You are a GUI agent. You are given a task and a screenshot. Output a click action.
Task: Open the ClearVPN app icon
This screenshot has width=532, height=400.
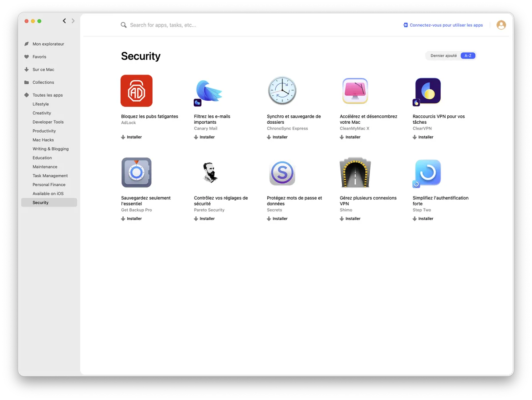pos(427,91)
